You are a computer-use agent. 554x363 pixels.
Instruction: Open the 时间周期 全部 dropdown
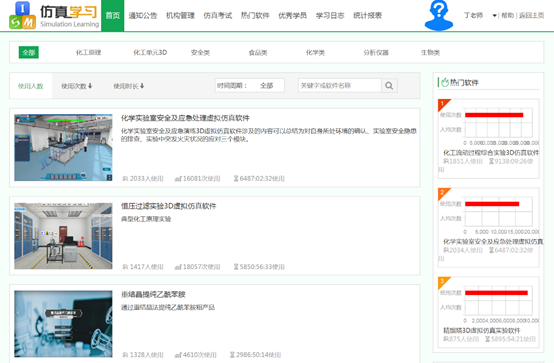[x=249, y=86]
